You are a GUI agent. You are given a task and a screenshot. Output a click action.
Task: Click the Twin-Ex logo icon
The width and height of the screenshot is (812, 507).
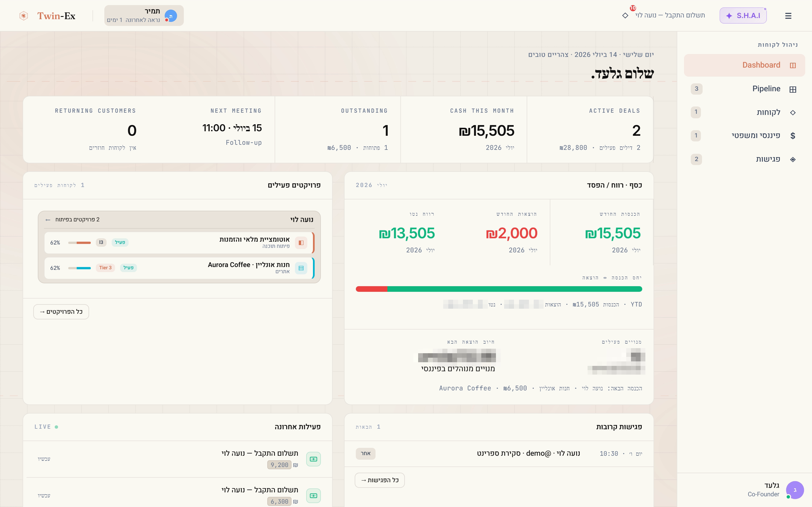point(23,16)
